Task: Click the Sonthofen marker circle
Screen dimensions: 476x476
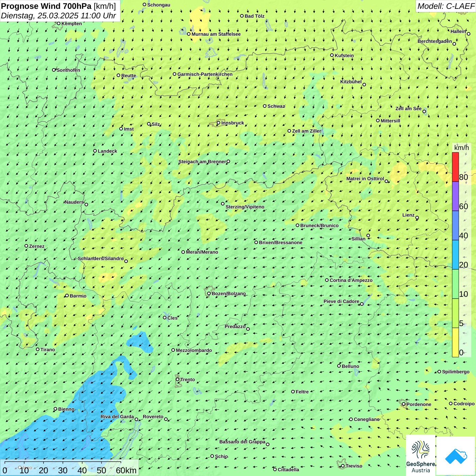Action: 54,70
